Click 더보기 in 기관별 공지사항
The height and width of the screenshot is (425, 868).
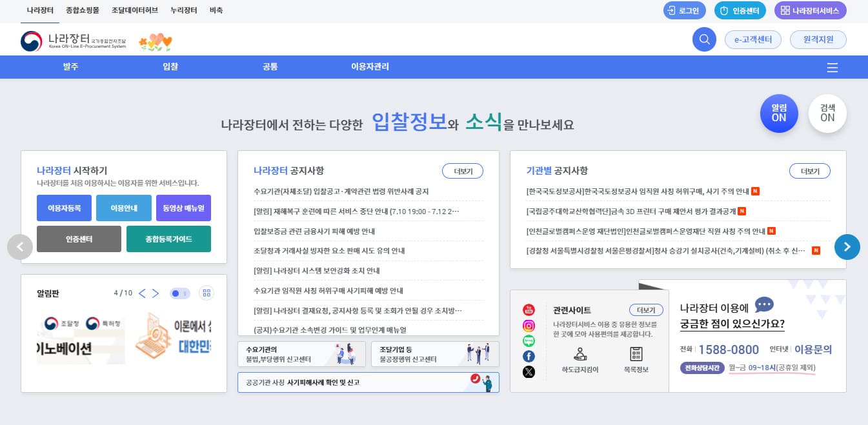(809, 171)
